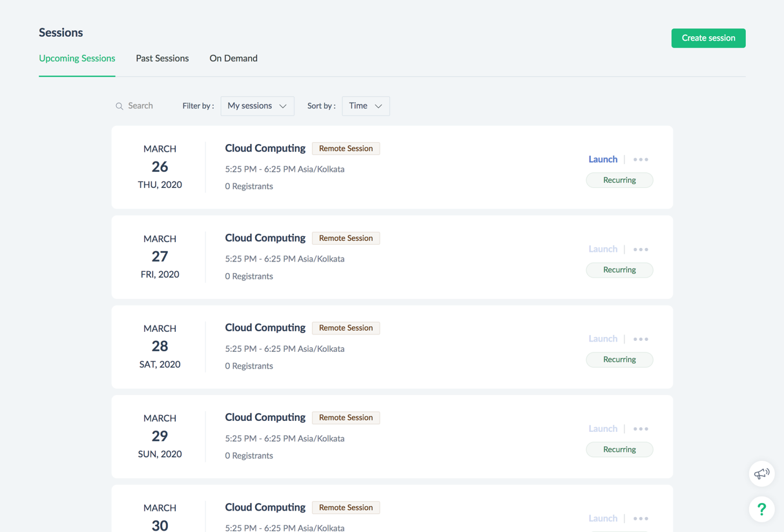Open three-dot menu for March 27 session

(641, 249)
